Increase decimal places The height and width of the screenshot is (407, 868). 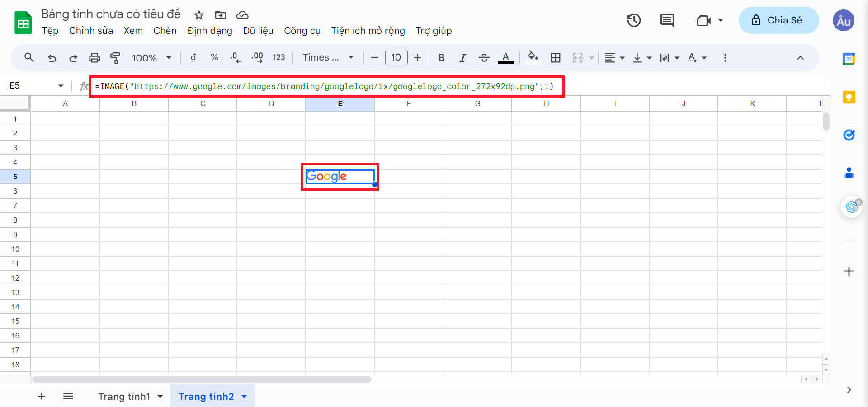(257, 57)
